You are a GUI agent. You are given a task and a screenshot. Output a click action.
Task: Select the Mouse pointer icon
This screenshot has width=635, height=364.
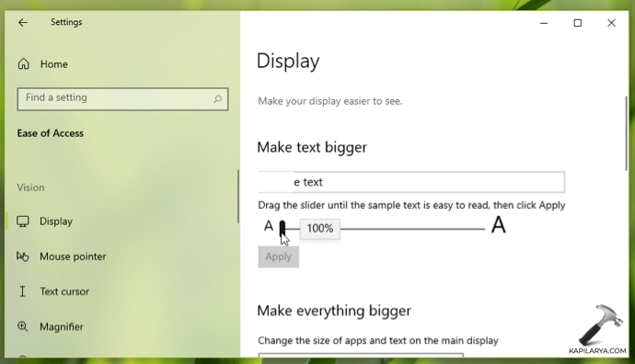tap(23, 256)
